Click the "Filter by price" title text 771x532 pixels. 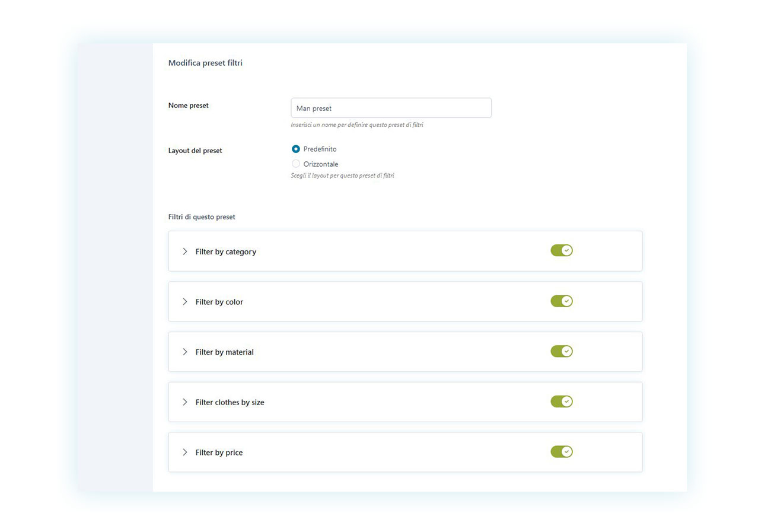(x=219, y=453)
